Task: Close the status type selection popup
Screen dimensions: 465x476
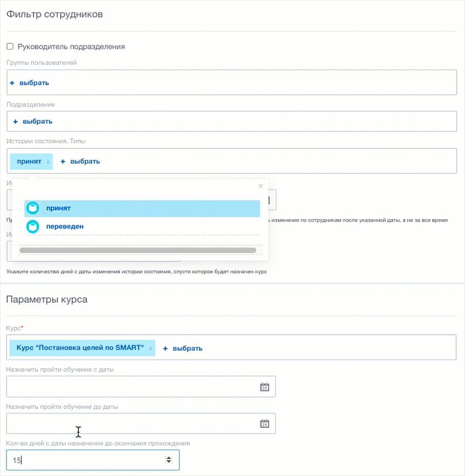Action: click(x=260, y=186)
